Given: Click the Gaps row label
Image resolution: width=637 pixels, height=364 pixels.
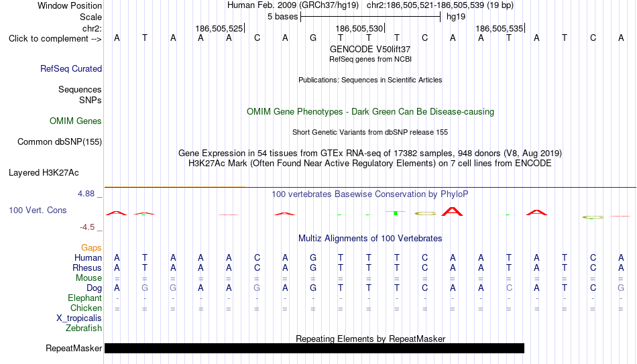Looking at the screenshot, I should pyautogui.click(x=91, y=248).
